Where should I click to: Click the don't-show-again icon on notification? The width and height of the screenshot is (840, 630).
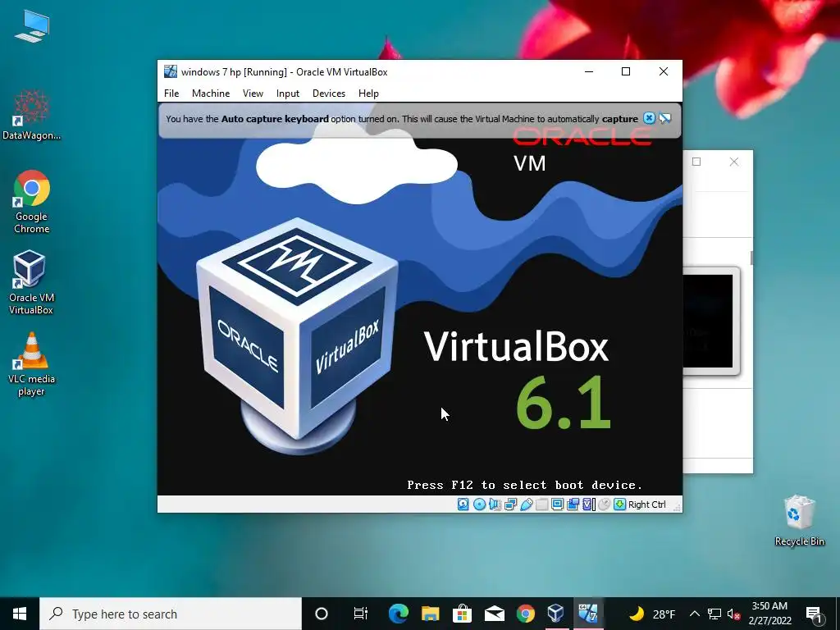[x=664, y=118]
